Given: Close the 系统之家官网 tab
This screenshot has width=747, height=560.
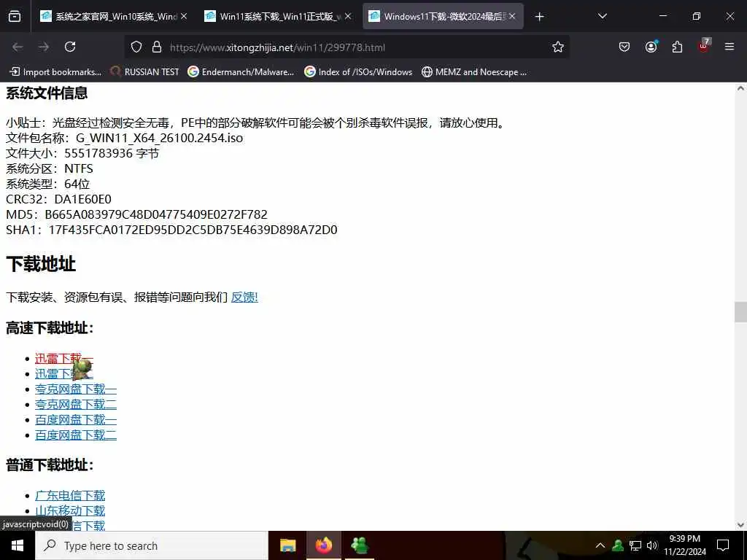Looking at the screenshot, I should (184, 16).
